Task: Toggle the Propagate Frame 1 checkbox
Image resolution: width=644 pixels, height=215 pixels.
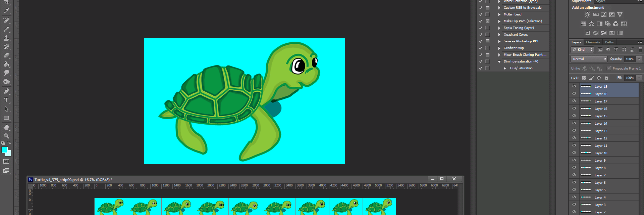Action: click(x=609, y=68)
